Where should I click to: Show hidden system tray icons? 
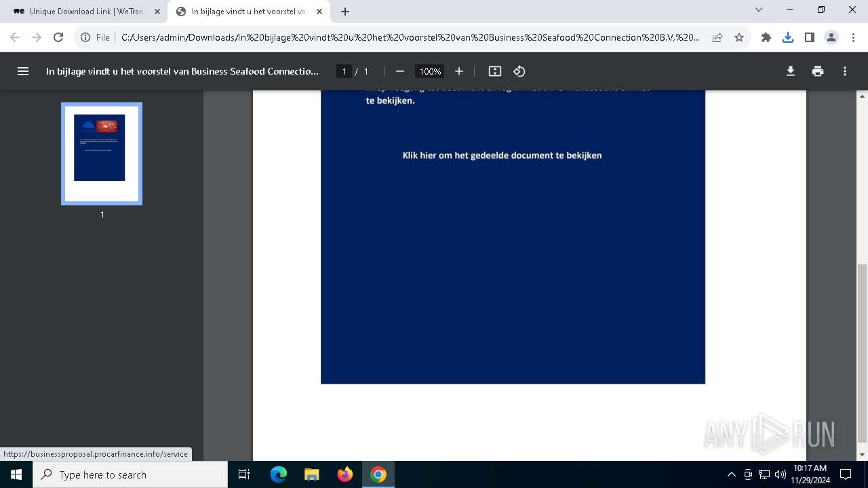coord(731,474)
